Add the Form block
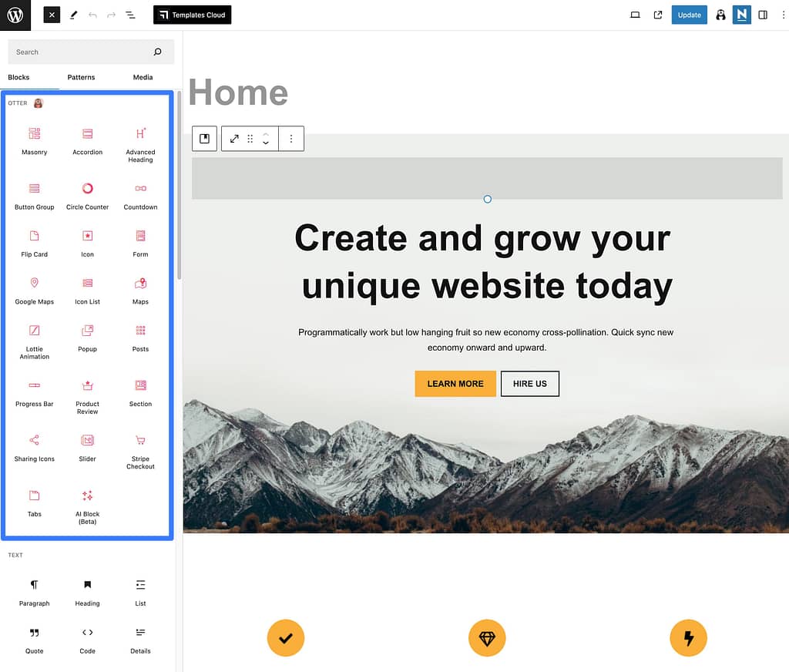 click(140, 244)
